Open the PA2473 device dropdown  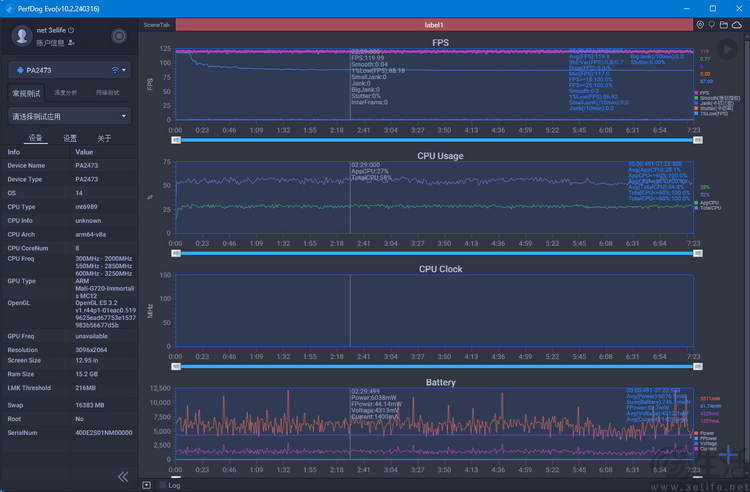pos(70,70)
